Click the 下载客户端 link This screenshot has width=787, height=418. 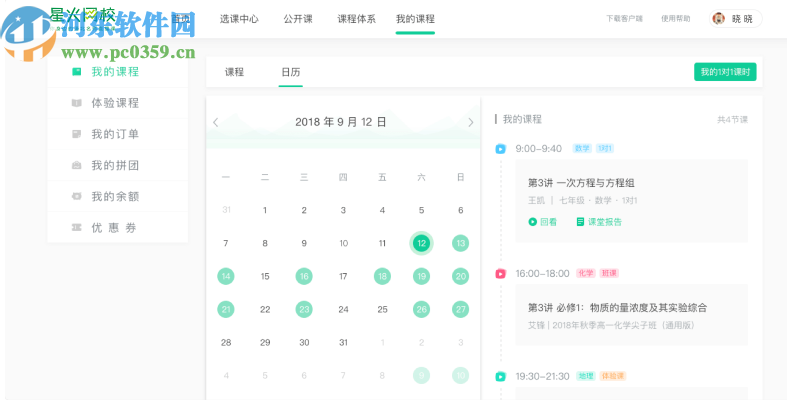coord(624,19)
